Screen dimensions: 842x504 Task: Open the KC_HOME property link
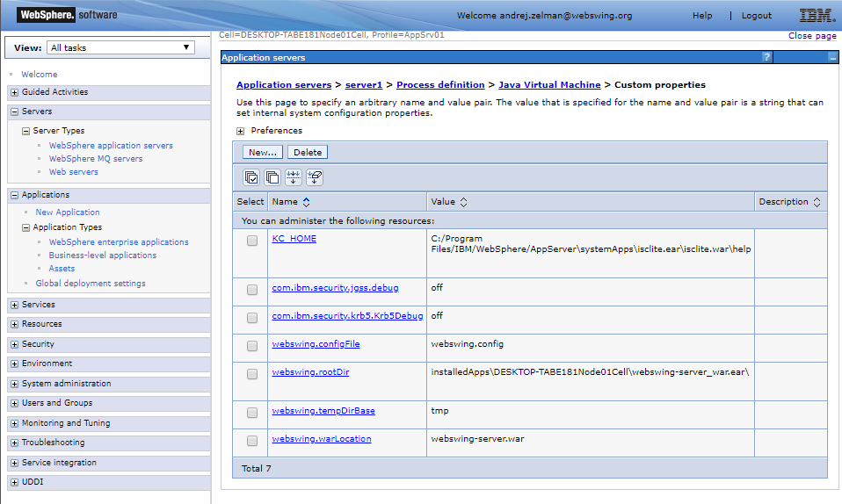tap(294, 238)
